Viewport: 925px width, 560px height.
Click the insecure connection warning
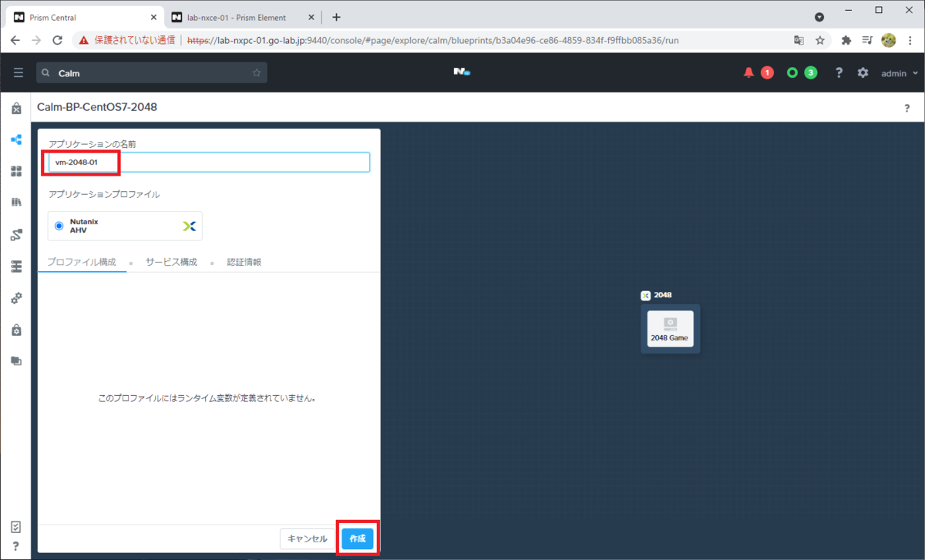(126, 40)
